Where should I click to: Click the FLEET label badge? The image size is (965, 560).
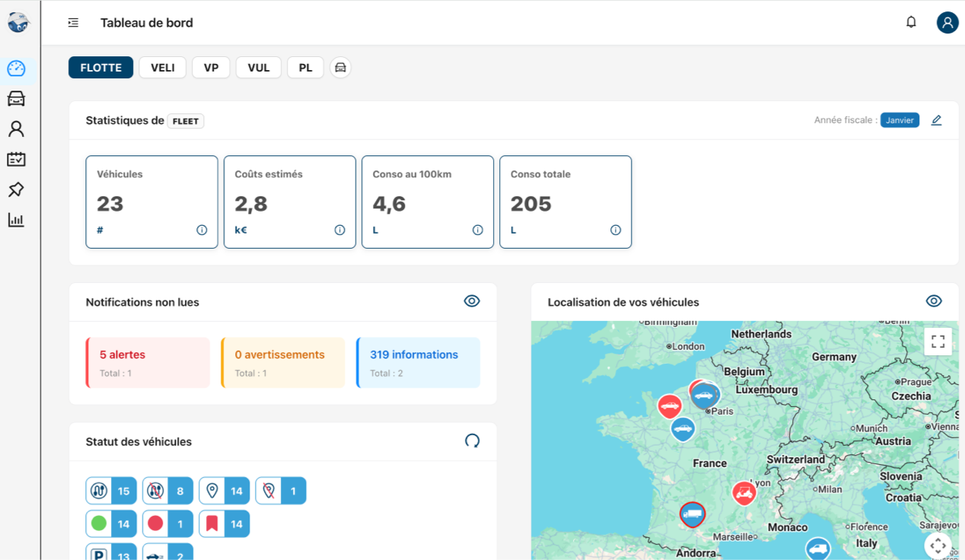click(186, 121)
